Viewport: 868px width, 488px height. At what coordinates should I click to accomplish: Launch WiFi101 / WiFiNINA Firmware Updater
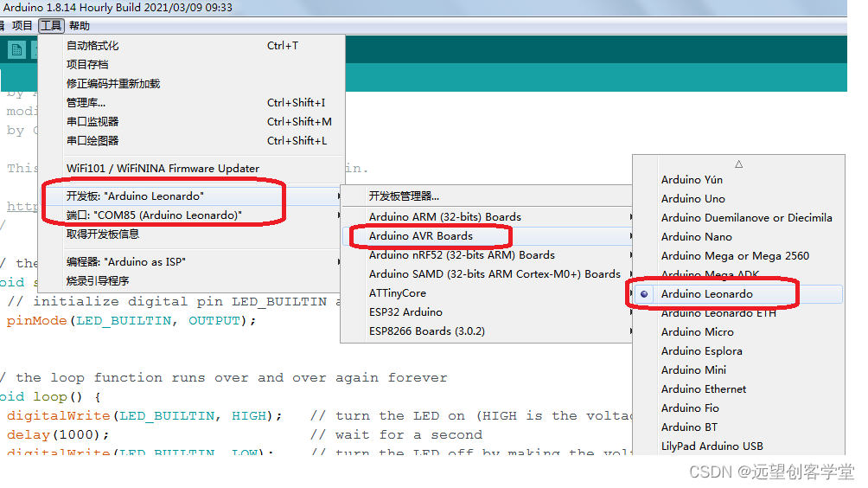[x=192, y=169]
